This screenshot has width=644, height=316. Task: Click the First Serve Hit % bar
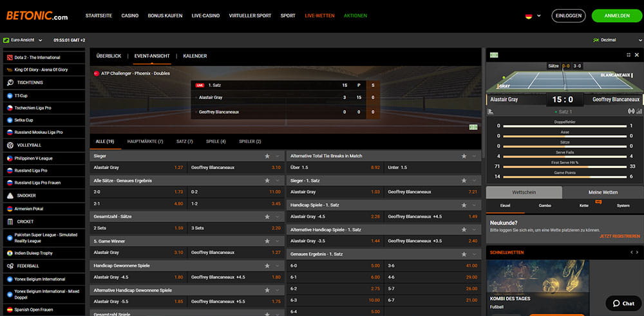coord(565,167)
